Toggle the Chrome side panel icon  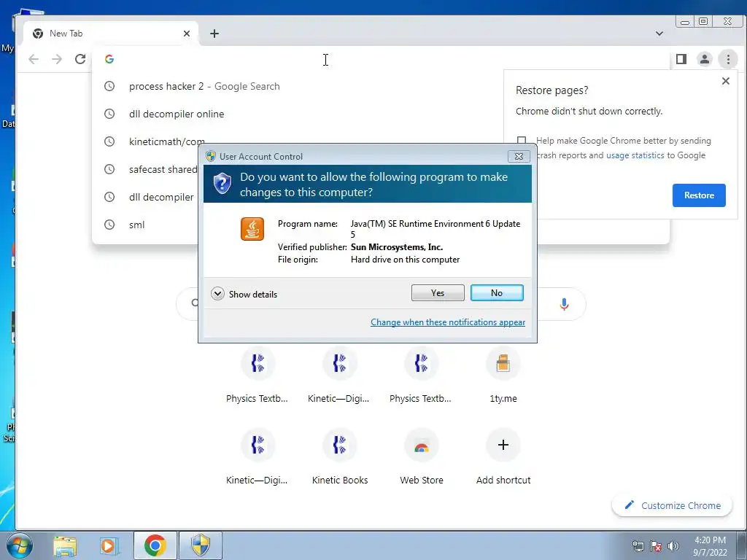coord(681,59)
